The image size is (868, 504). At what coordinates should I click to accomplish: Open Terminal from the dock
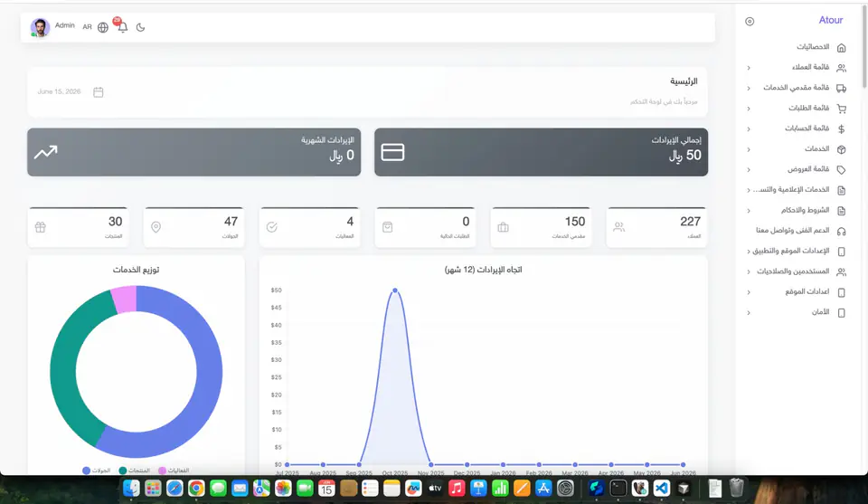(618, 488)
